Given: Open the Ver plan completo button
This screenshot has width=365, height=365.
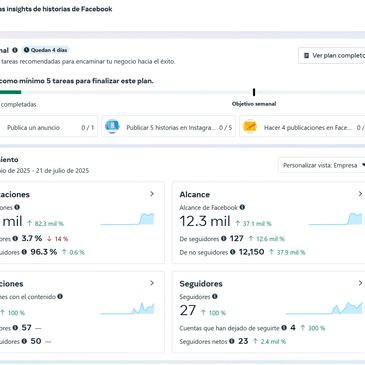Looking at the screenshot, I should 332,56.
